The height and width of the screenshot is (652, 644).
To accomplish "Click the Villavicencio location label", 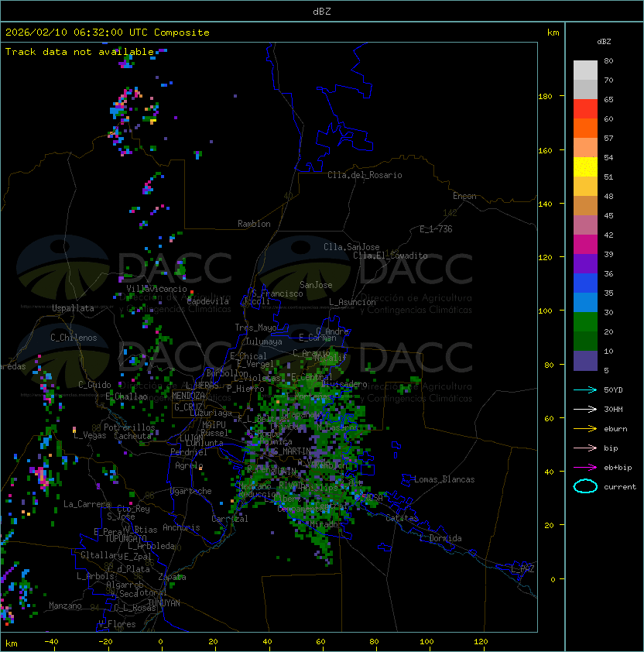I will [156, 289].
